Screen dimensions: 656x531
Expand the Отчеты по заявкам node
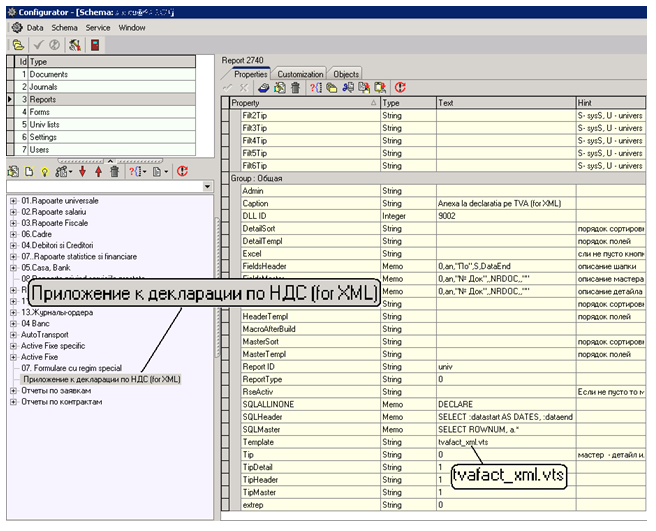point(13,391)
